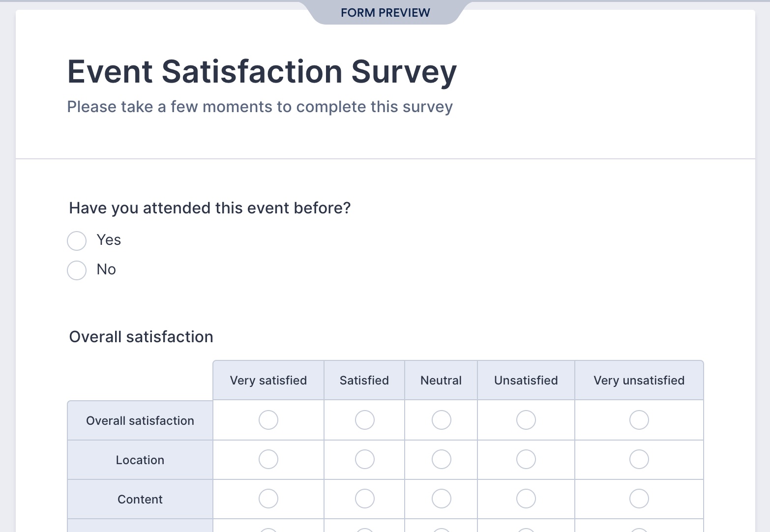Rate Location as Very satisfied
The width and height of the screenshot is (770, 532).
point(268,459)
